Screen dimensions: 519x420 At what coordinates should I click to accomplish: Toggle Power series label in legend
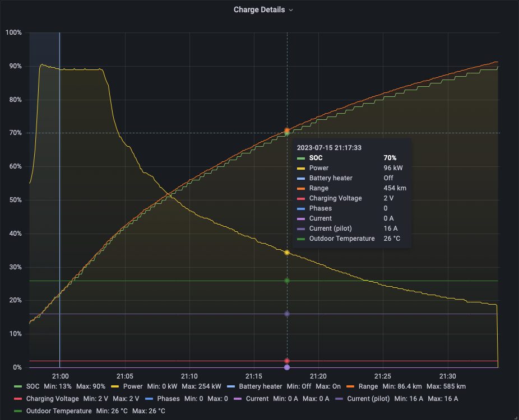[x=132, y=386]
